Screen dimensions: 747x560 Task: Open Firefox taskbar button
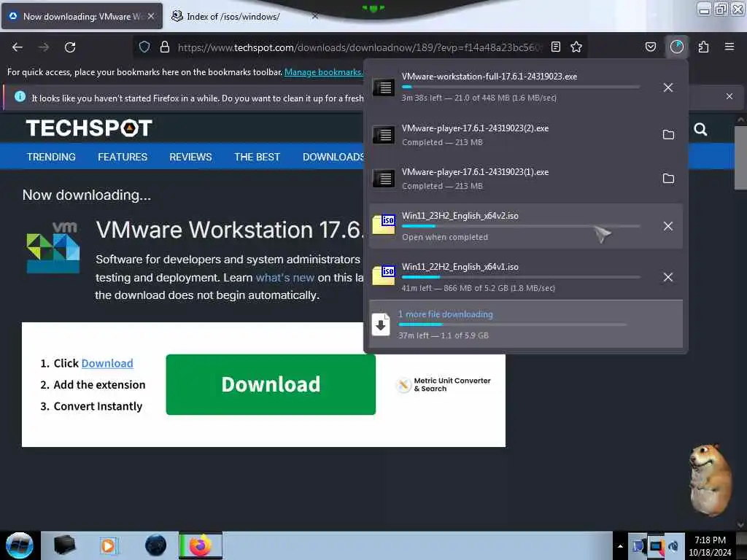[201, 545]
